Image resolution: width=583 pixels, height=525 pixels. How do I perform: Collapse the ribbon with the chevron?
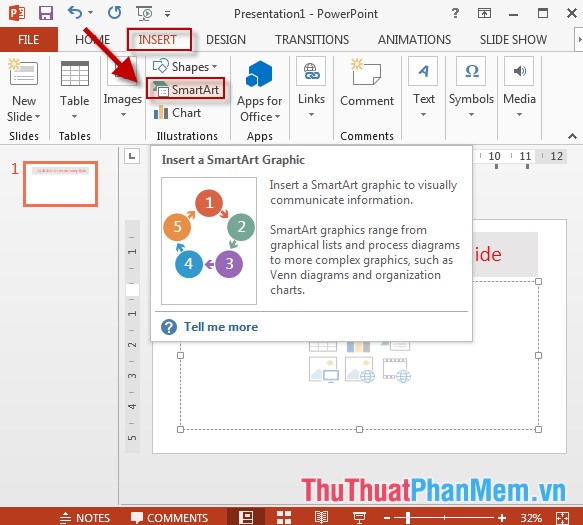coord(573,136)
